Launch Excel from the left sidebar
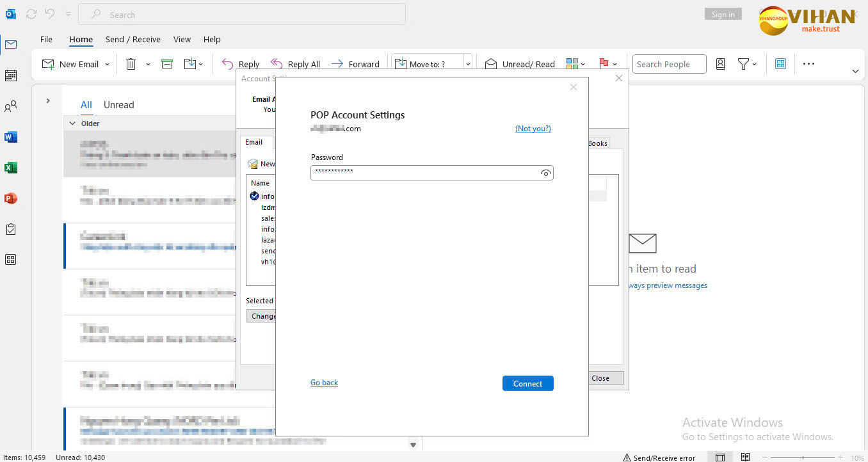Screen dimensions: 868x462 [x=11, y=168]
